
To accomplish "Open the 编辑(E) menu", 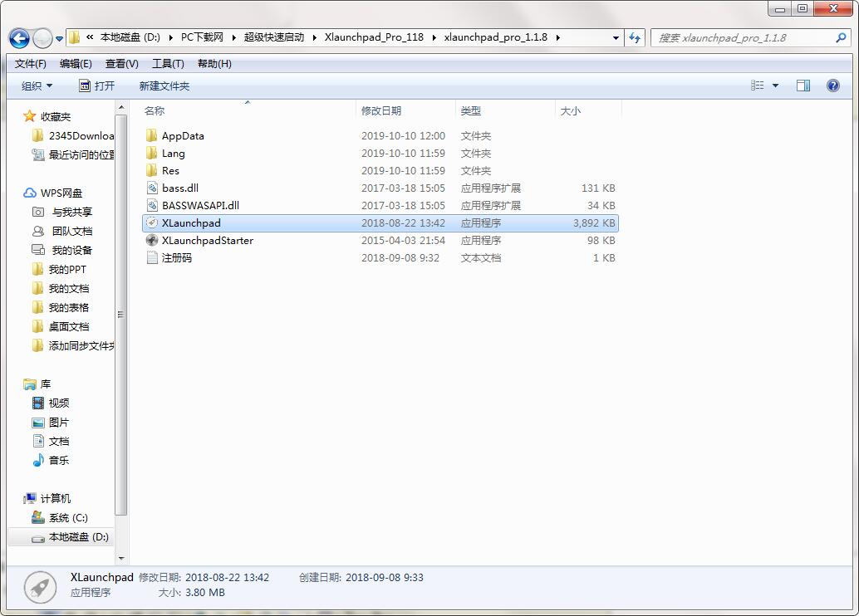I will [x=76, y=64].
